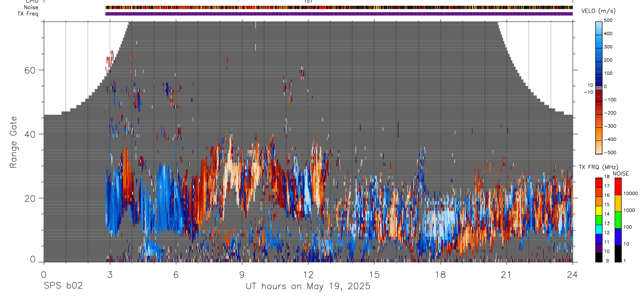The height and width of the screenshot is (297, 644).
Task: Click the Noise strip above the plot
Action: click(339, 8)
